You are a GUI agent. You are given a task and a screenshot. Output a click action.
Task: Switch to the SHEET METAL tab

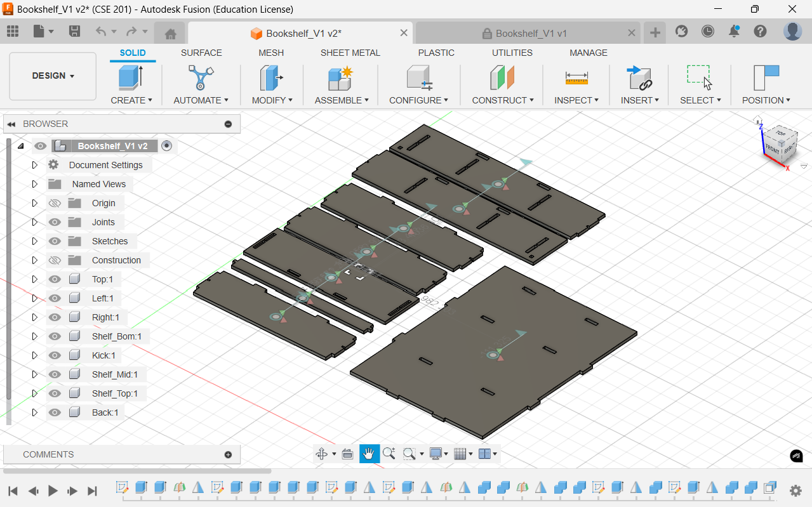click(x=350, y=53)
